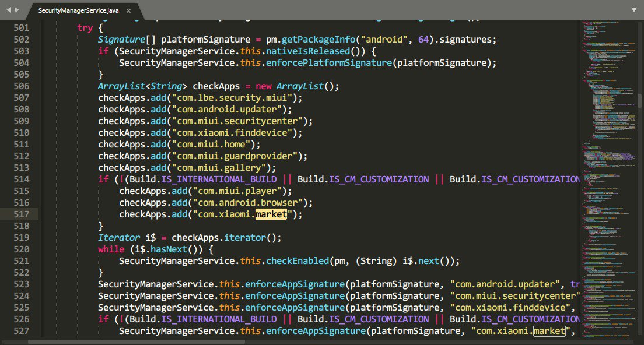The width and height of the screenshot is (644, 345).
Task: Click "com.android.updater" on line 508
Action: (227, 110)
